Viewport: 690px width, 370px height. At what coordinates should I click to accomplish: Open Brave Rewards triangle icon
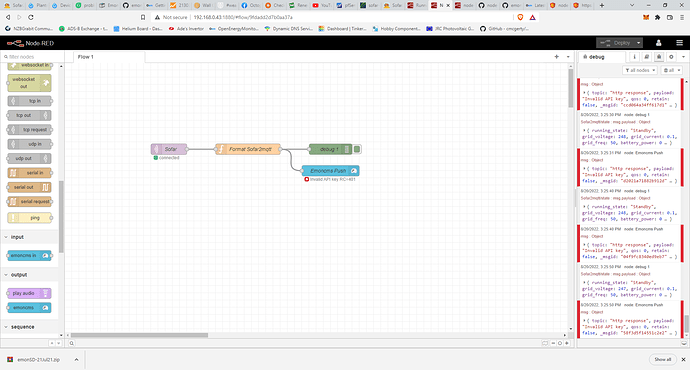[532, 17]
